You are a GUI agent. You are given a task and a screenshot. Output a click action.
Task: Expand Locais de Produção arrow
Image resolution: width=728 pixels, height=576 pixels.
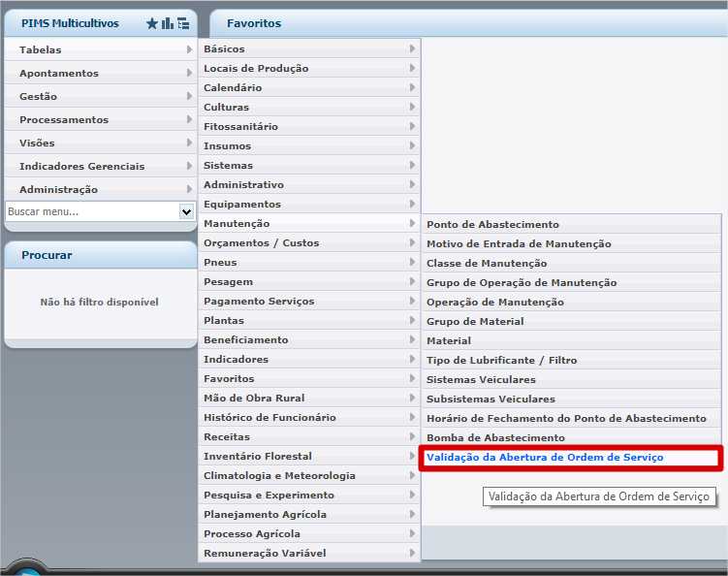(412, 68)
